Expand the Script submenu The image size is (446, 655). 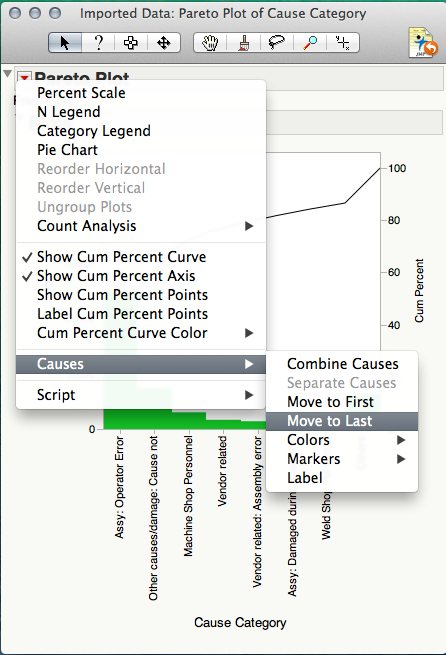pos(141,395)
